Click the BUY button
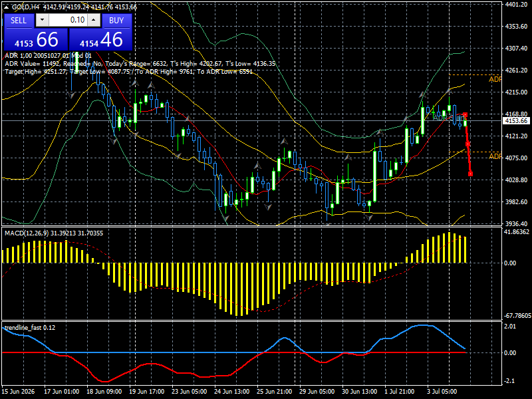 tap(116, 21)
